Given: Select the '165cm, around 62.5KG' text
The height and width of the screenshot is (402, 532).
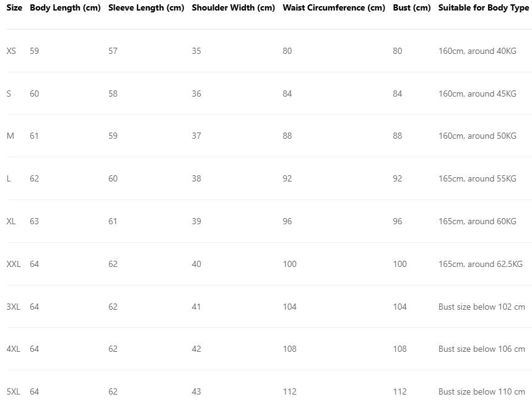Looking at the screenshot, I should pyautogui.click(x=480, y=264).
